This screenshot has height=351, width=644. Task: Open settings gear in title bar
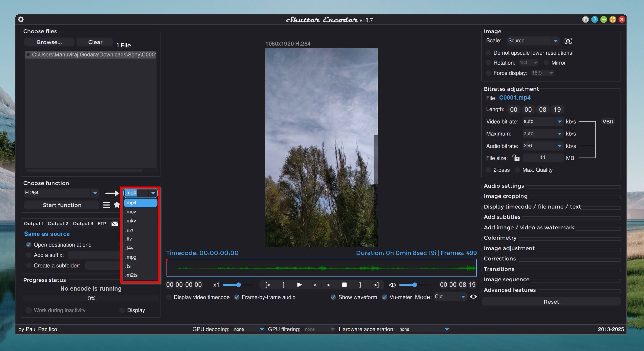tap(21, 20)
